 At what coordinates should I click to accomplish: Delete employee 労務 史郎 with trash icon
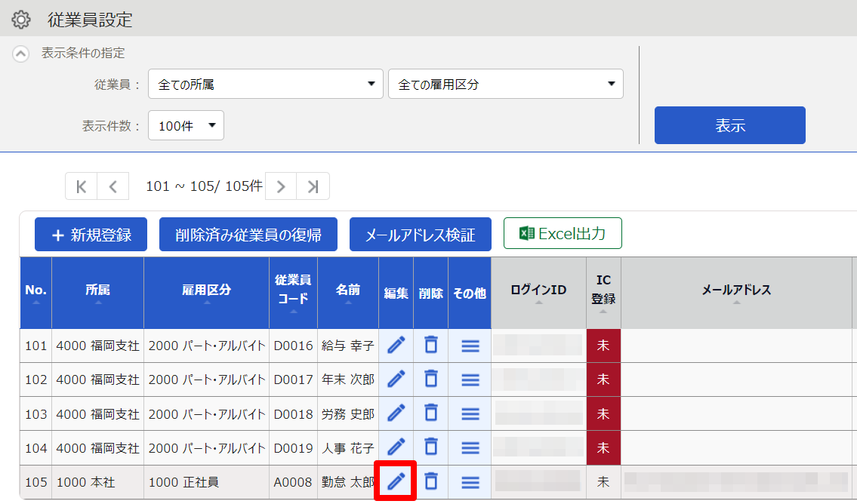tap(430, 413)
